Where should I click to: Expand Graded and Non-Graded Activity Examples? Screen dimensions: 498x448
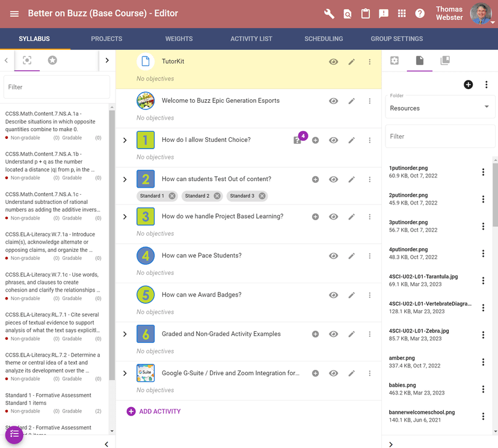125,334
